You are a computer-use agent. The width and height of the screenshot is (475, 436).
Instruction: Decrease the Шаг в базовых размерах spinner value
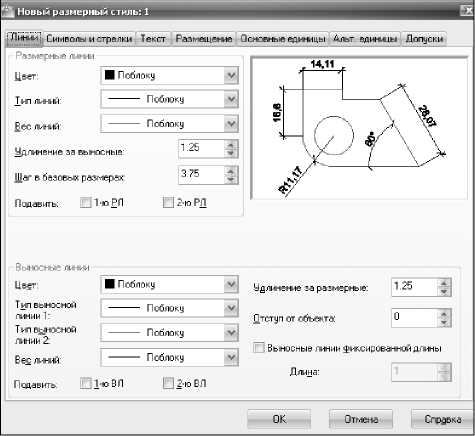(x=231, y=180)
